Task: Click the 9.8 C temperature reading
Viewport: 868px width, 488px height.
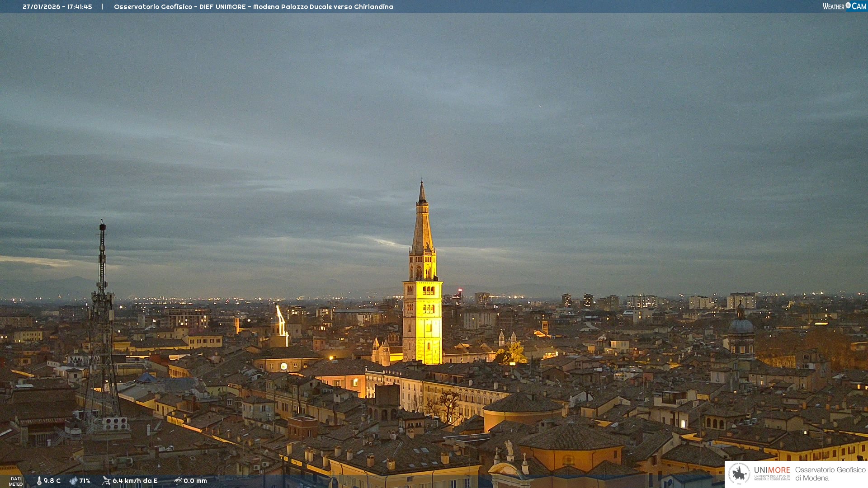Action: [x=52, y=481]
